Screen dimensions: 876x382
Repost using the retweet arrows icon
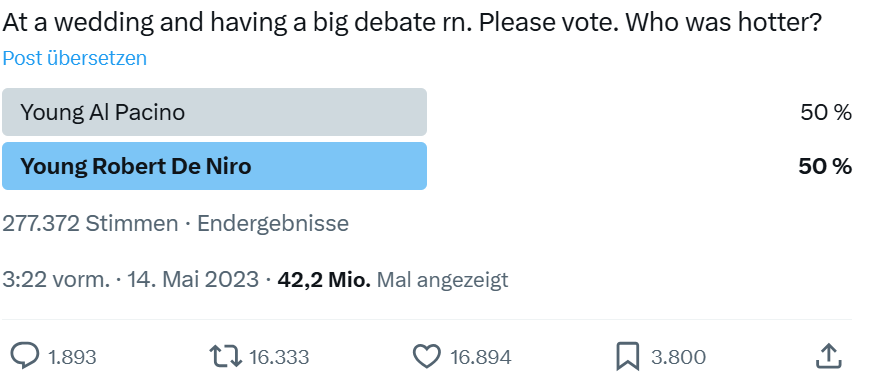tap(226, 356)
